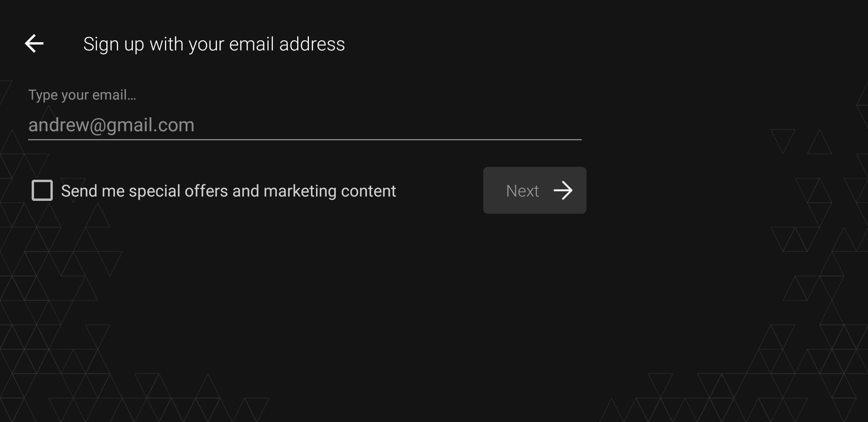Click the 'Sign up' words in the header
868x422 pixels.
pyautogui.click(x=114, y=44)
